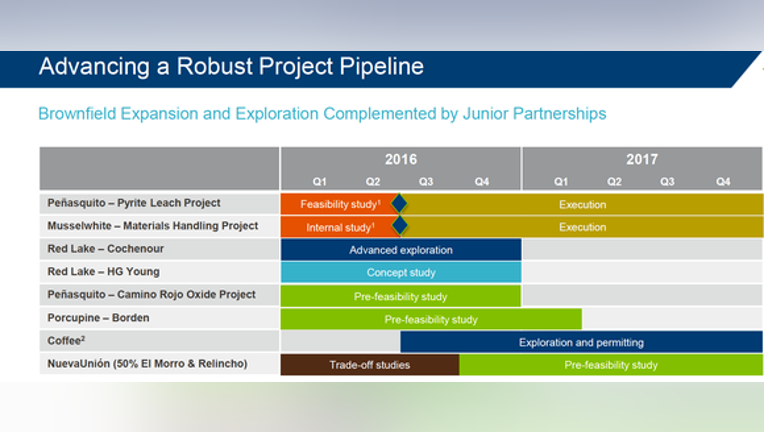Click the Peñasquito – Pyrite Leach Project label
This screenshot has height=432, width=764.
tap(134, 203)
